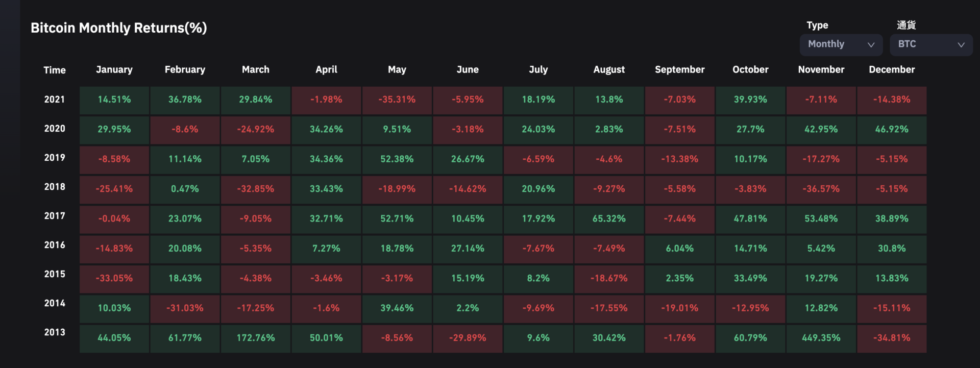Select the December column header
Viewport: 980px width, 368px height.
coord(892,69)
